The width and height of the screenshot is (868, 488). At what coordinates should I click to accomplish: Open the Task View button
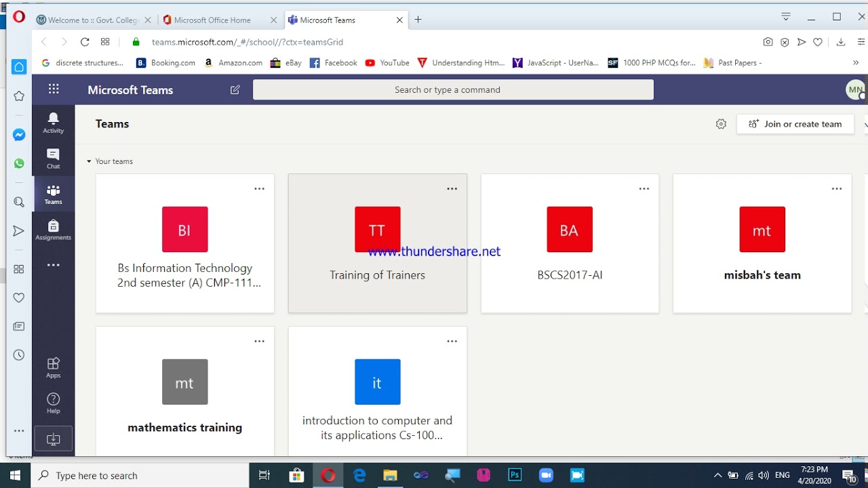point(265,475)
